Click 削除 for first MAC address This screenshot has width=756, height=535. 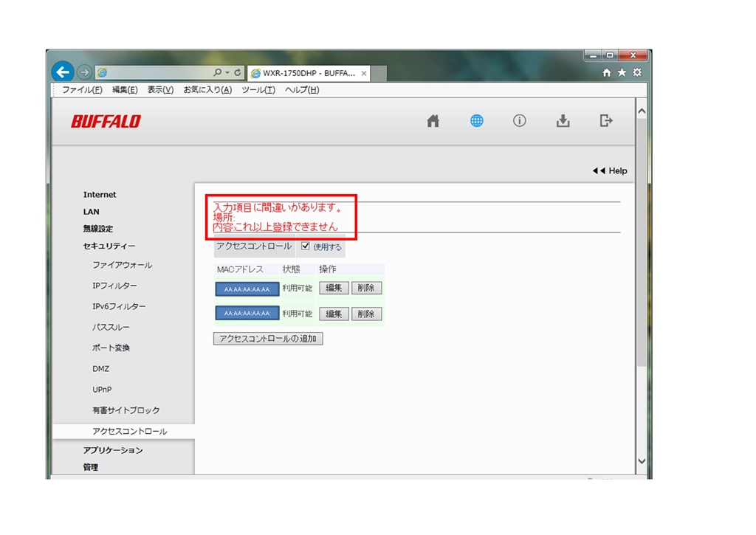tap(366, 289)
